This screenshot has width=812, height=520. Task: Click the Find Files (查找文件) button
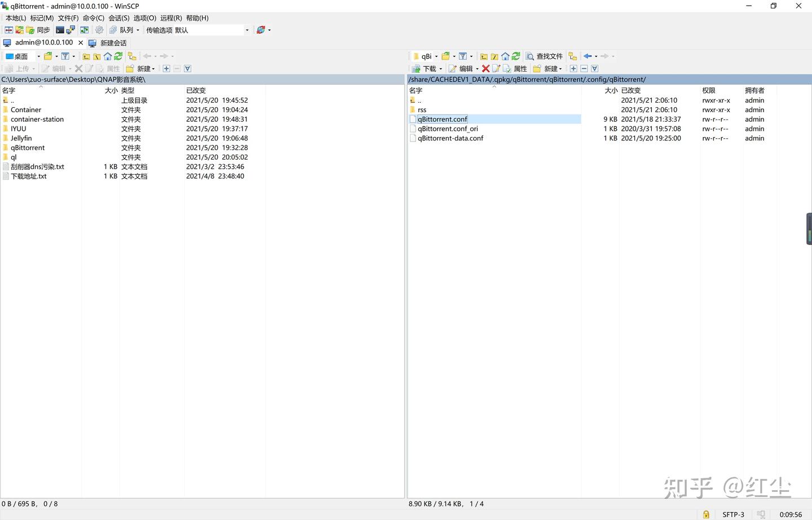point(544,56)
